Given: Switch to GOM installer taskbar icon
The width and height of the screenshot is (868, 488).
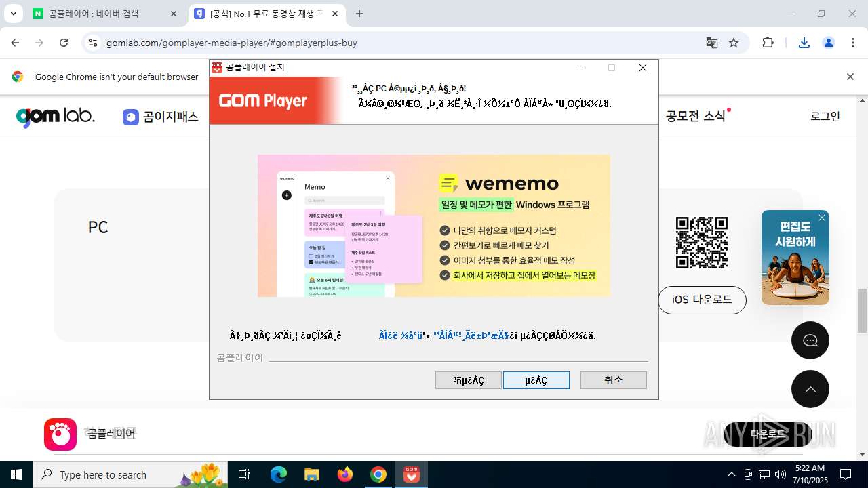Looking at the screenshot, I should click(x=412, y=474).
